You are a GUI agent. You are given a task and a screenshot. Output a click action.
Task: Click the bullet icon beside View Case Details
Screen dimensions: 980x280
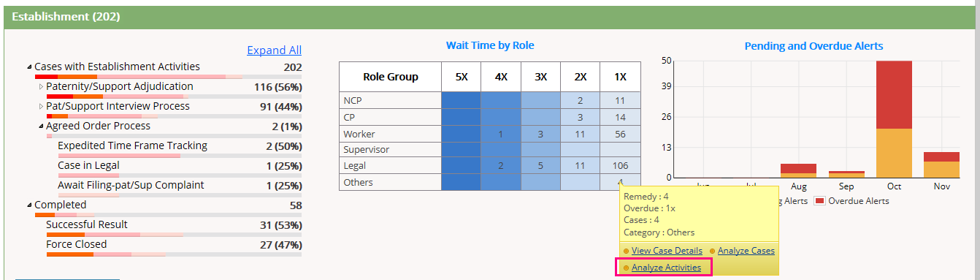click(x=626, y=251)
